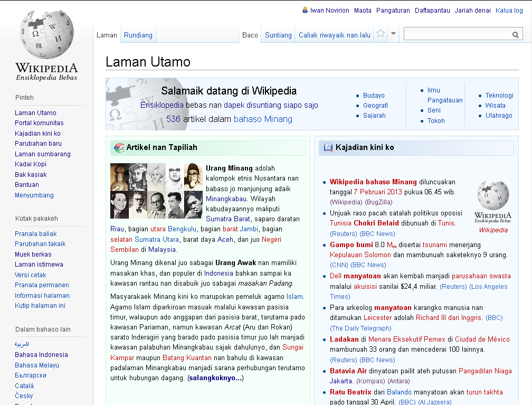The height and width of the screenshot is (405, 532).
Task: Switch to Česky language
Action: 24,396
